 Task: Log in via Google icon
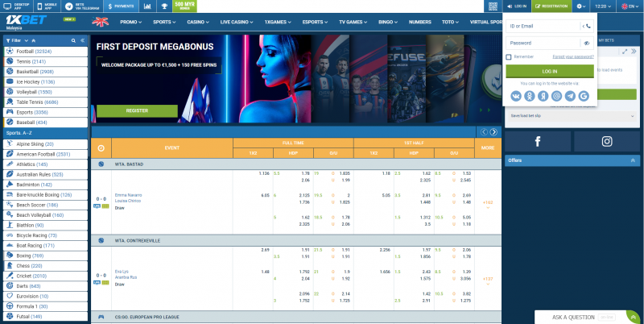[584, 96]
